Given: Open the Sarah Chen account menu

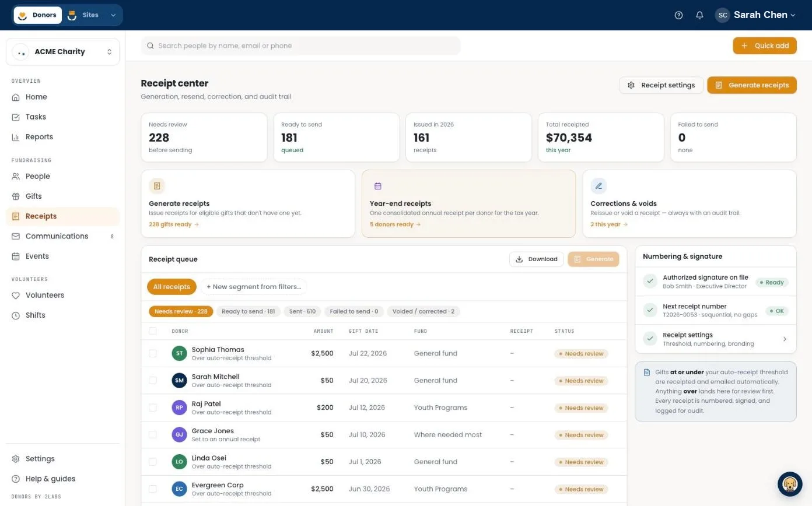Looking at the screenshot, I should [755, 15].
